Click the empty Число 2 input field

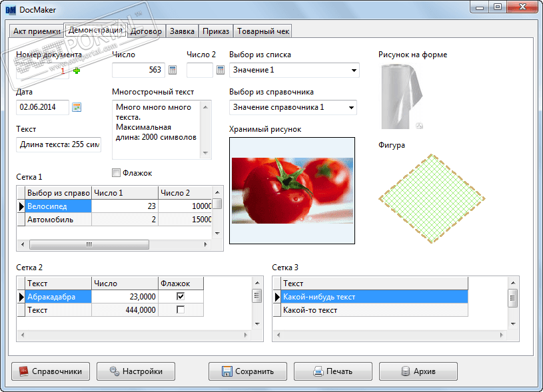click(200, 70)
